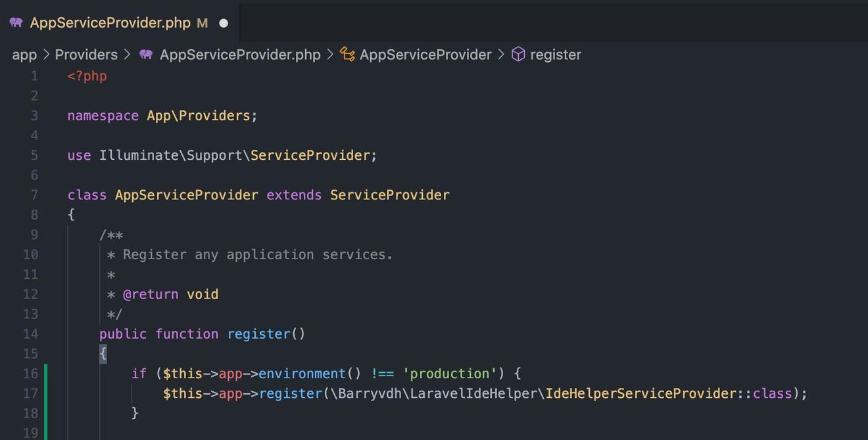Click the yellow class symbol icon before AppServiceProvider
This screenshot has width=868, height=440.
tap(347, 54)
